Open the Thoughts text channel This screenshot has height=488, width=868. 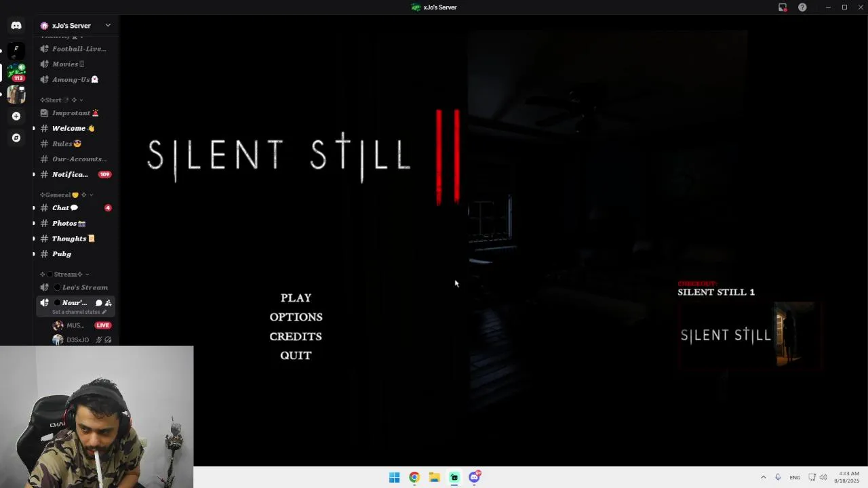coord(75,239)
